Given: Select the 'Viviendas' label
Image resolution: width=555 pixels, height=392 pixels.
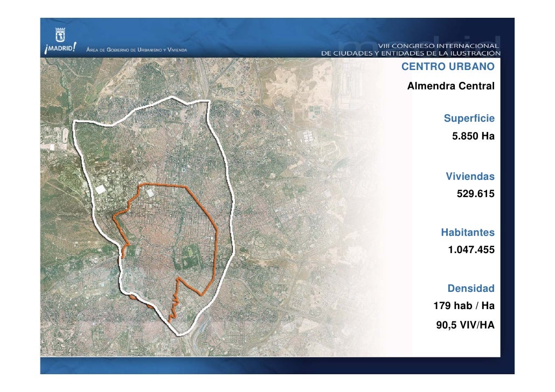Looking at the screenshot, I should pos(470,176).
